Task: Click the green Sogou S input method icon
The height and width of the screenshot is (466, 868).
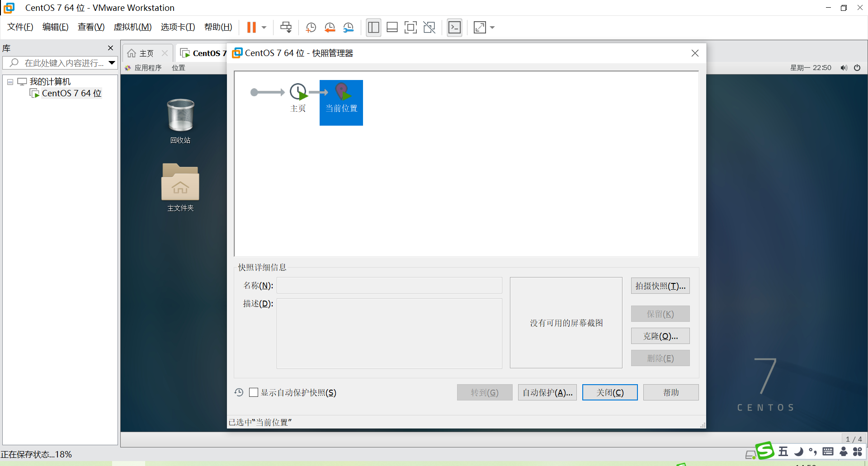Action: point(765,450)
